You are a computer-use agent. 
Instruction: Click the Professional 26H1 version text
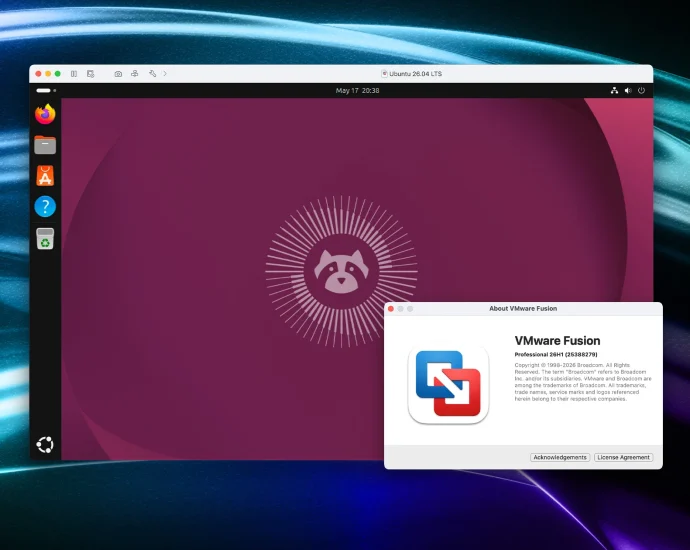556,355
